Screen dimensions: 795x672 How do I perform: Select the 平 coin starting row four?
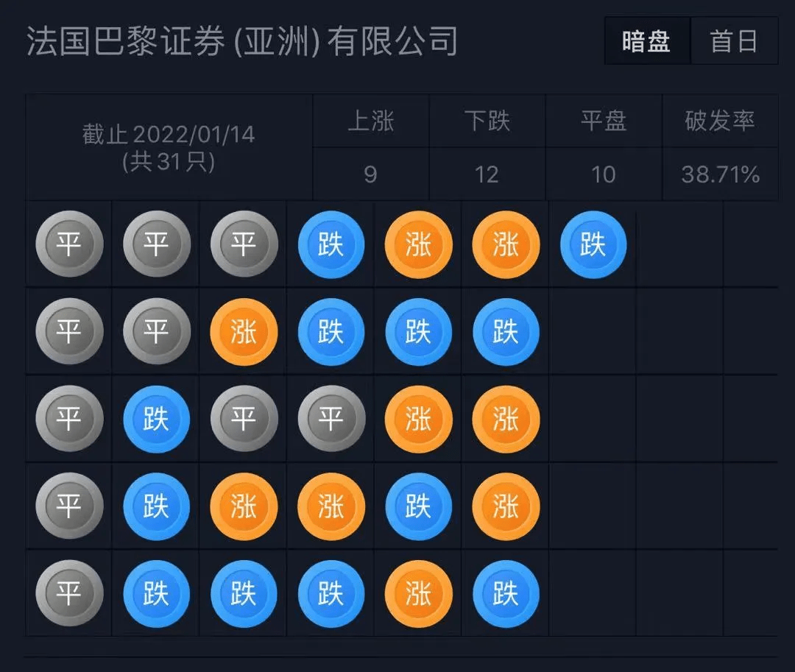tap(69, 506)
